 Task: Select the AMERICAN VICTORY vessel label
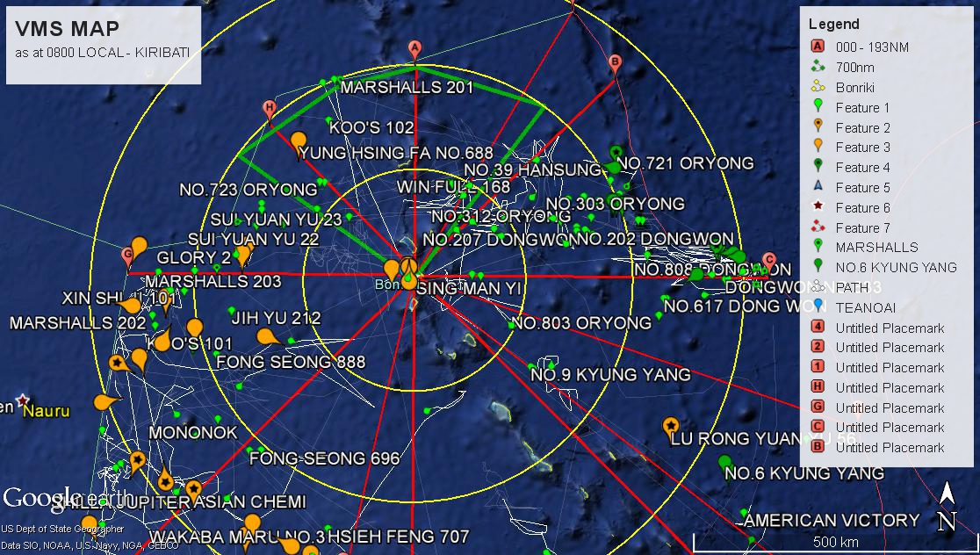pos(832,520)
